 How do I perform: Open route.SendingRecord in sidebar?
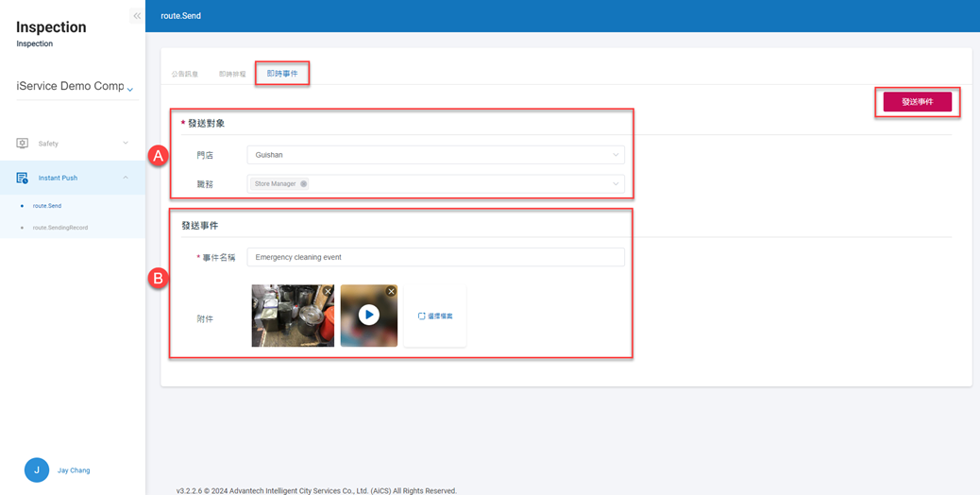click(x=60, y=228)
